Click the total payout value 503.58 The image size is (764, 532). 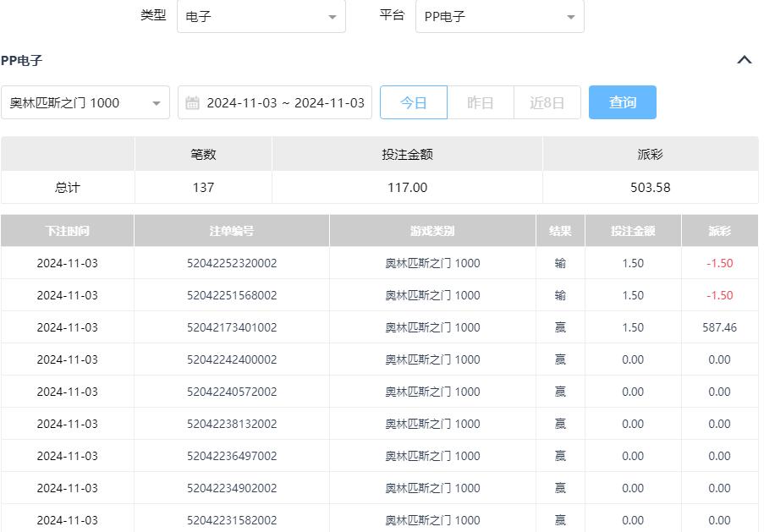point(650,188)
